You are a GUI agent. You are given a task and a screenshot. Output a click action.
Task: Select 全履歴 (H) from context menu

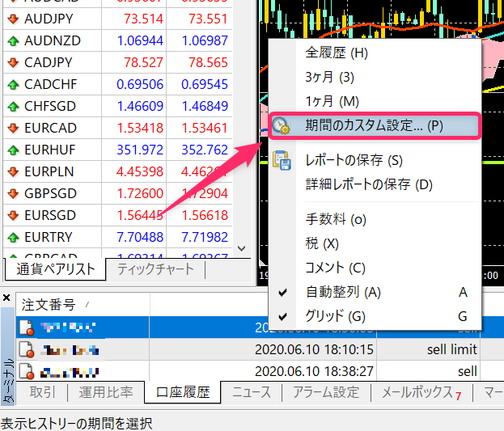pyautogui.click(x=375, y=53)
